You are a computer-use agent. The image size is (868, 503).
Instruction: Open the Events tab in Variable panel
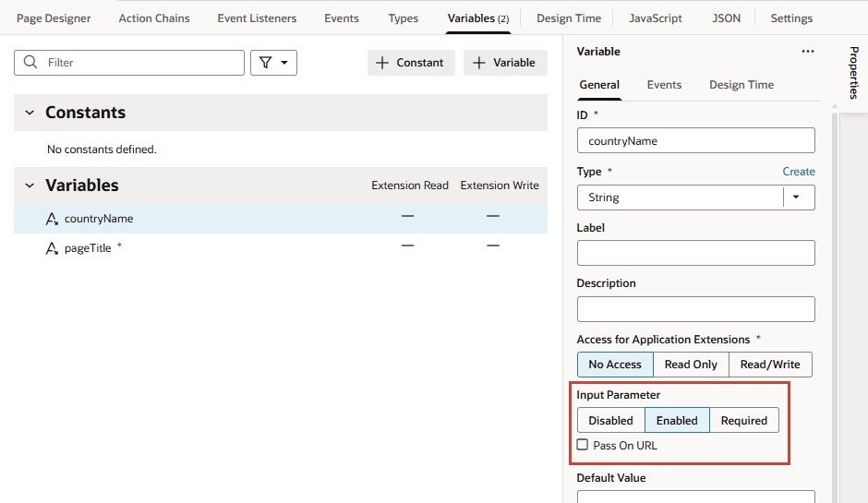pos(664,85)
